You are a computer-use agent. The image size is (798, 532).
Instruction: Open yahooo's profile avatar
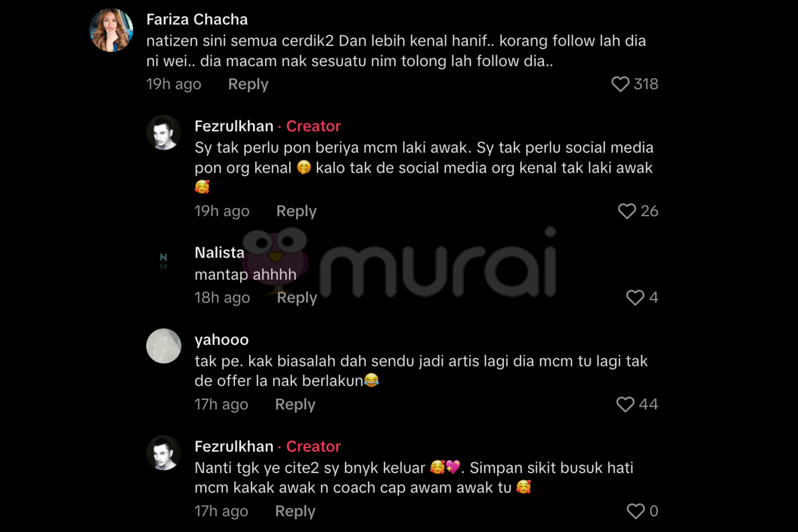pos(164,346)
